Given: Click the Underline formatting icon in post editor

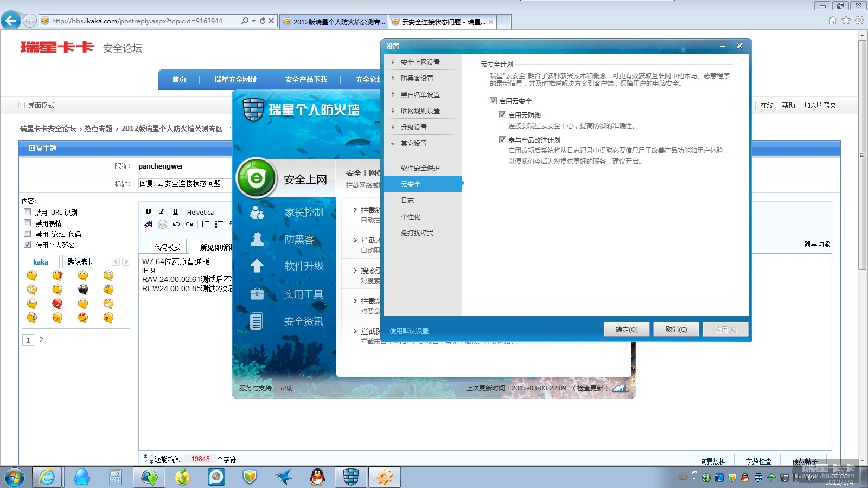Looking at the screenshot, I should [175, 211].
